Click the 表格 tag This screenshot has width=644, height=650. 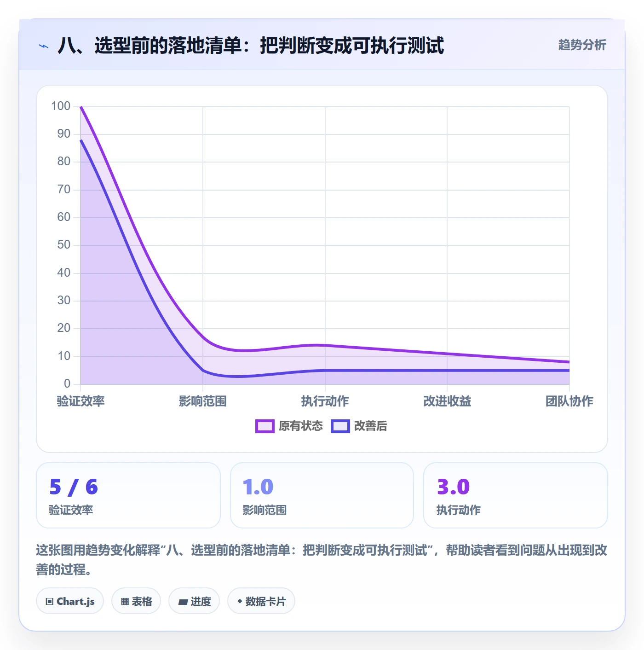(136, 601)
